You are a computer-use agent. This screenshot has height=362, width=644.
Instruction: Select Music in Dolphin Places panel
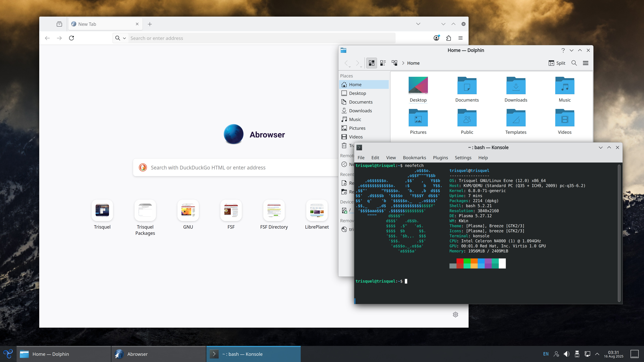(364, 119)
